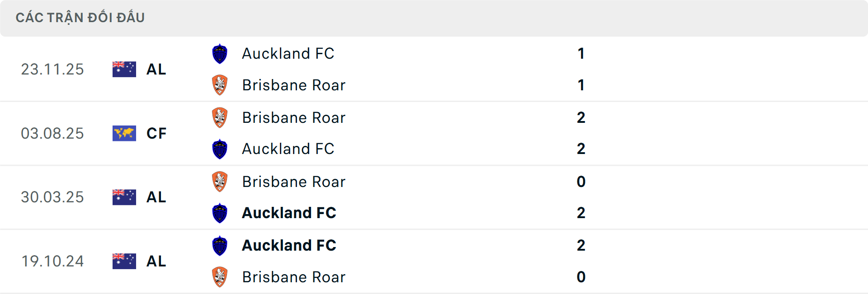This screenshot has width=868, height=294.
Task: Click the Australian flag next to 23.11.25
Action: pyautogui.click(x=124, y=69)
